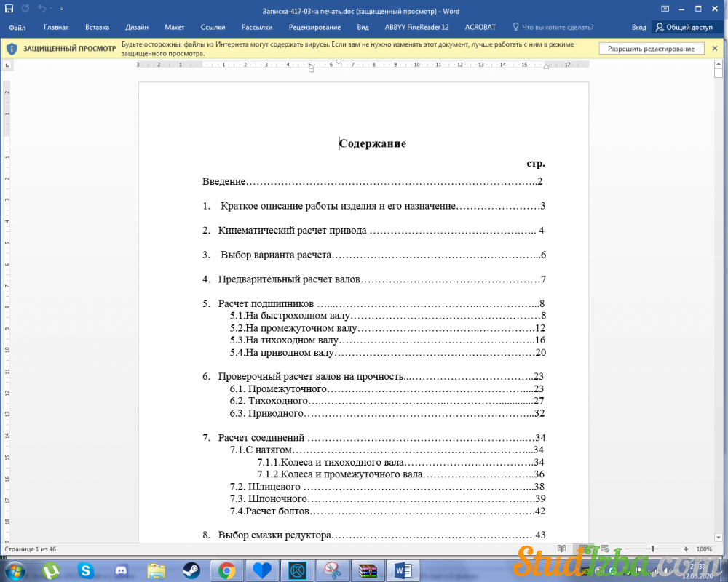728x582 pixels.
Task: Open Steam from the taskbar
Action: pyautogui.click(x=191, y=570)
